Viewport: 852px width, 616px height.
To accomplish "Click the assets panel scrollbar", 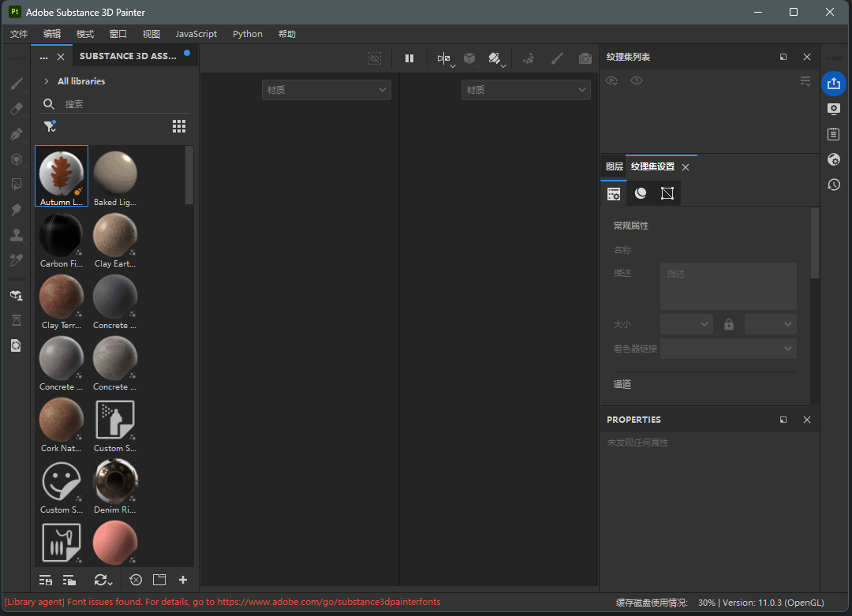I will point(189,175).
